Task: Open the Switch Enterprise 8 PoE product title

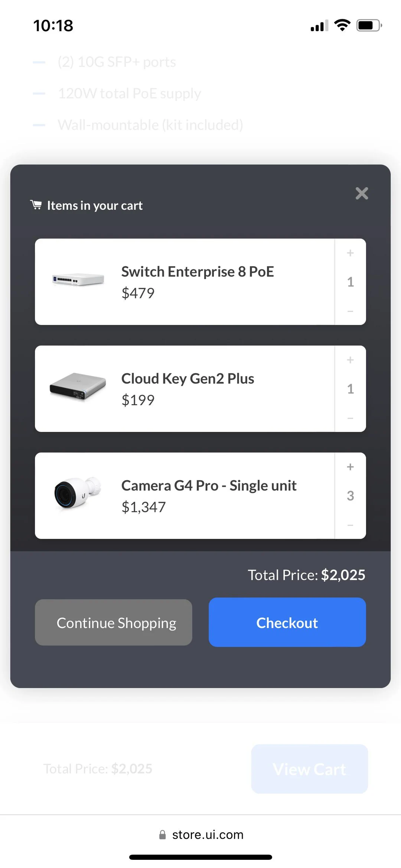Action: tap(198, 272)
